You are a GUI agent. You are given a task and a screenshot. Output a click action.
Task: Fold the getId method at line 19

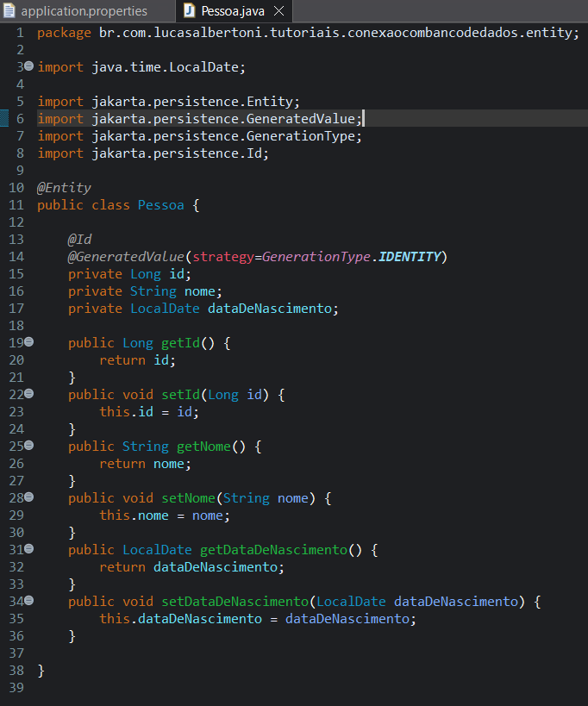tap(29, 342)
